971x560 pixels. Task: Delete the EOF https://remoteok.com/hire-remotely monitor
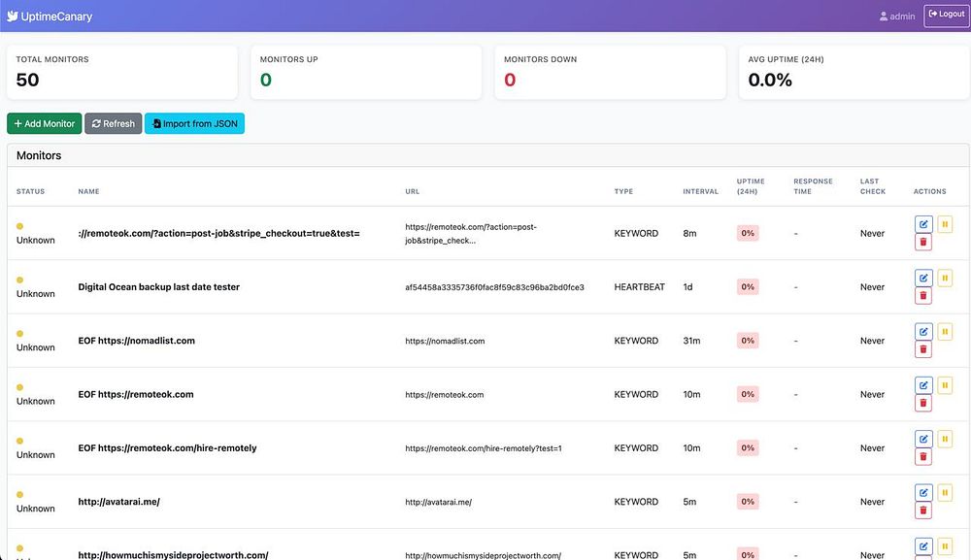click(923, 457)
